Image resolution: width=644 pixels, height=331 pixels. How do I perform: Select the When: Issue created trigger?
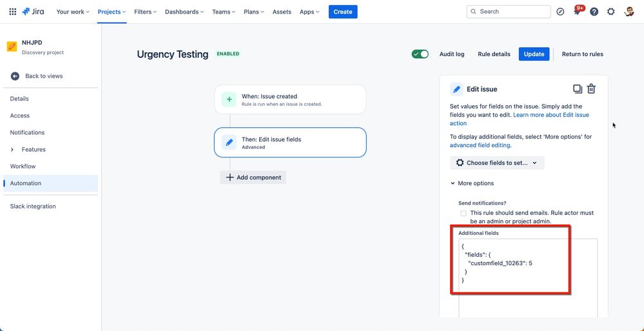[290, 99]
